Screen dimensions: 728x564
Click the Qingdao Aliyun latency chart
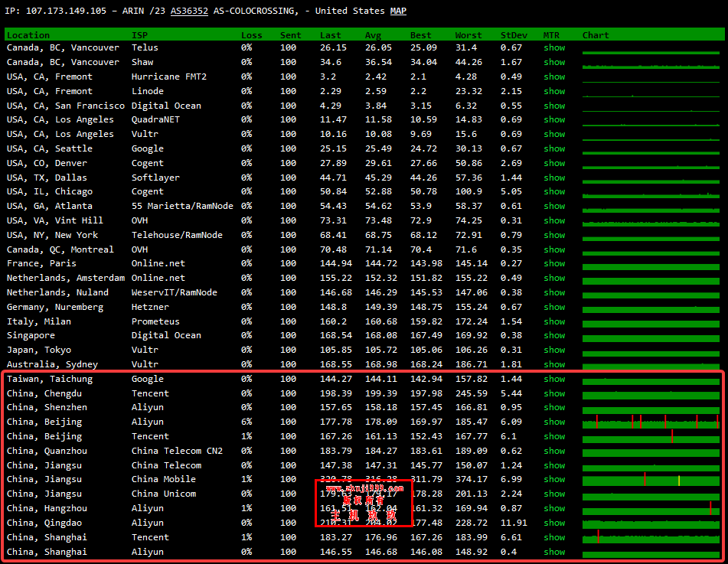[651, 523]
